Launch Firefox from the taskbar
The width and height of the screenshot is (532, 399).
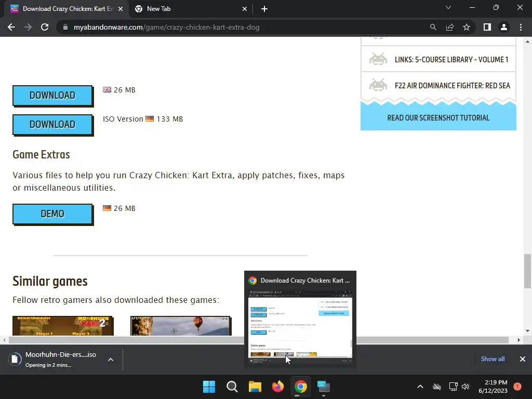278,387
